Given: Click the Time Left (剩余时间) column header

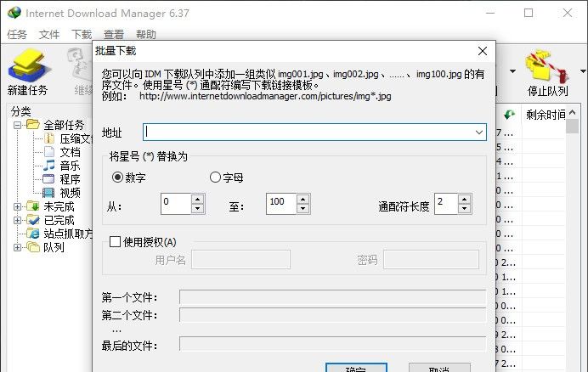Looking at the screenshot, I should coord(546,115).
